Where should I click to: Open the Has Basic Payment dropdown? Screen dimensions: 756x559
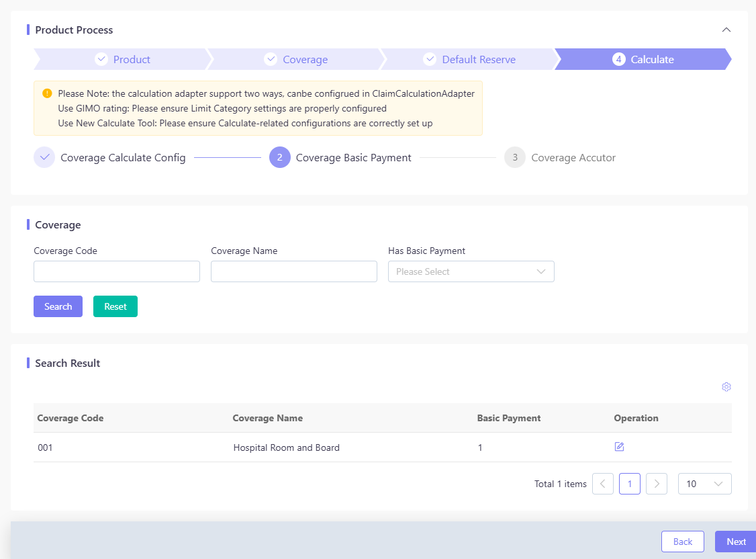tap(471, 271)
